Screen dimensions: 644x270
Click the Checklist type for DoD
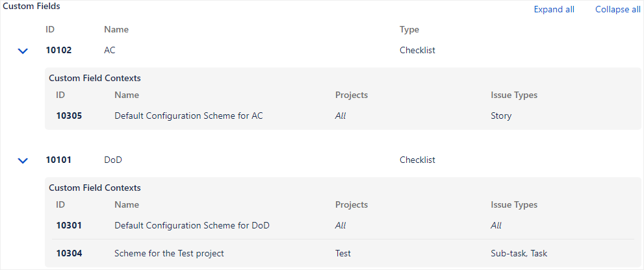417,160
